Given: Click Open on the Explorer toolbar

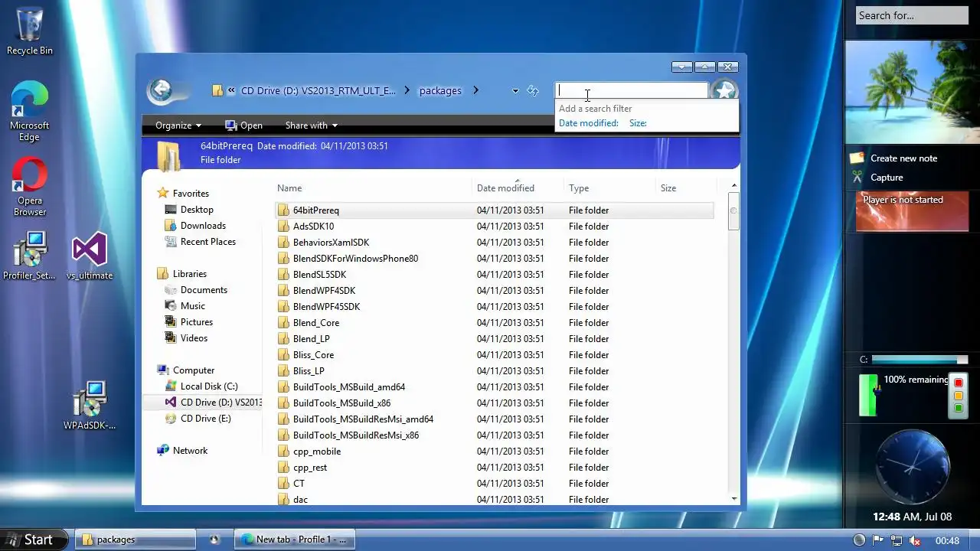Looking at the screenshot, I should click(243, 126).
